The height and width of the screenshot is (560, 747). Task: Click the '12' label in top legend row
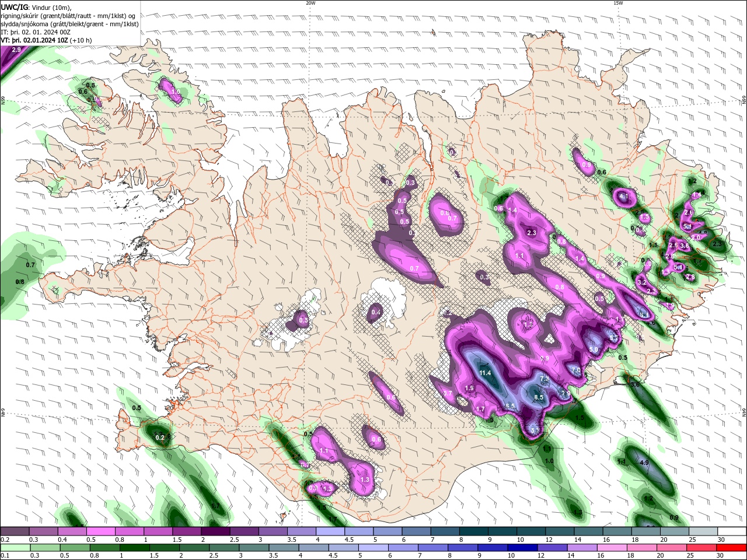click(549, 540)
